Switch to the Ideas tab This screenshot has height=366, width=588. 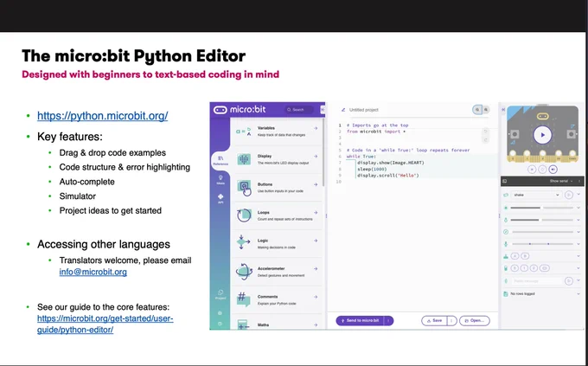point(220,180)
